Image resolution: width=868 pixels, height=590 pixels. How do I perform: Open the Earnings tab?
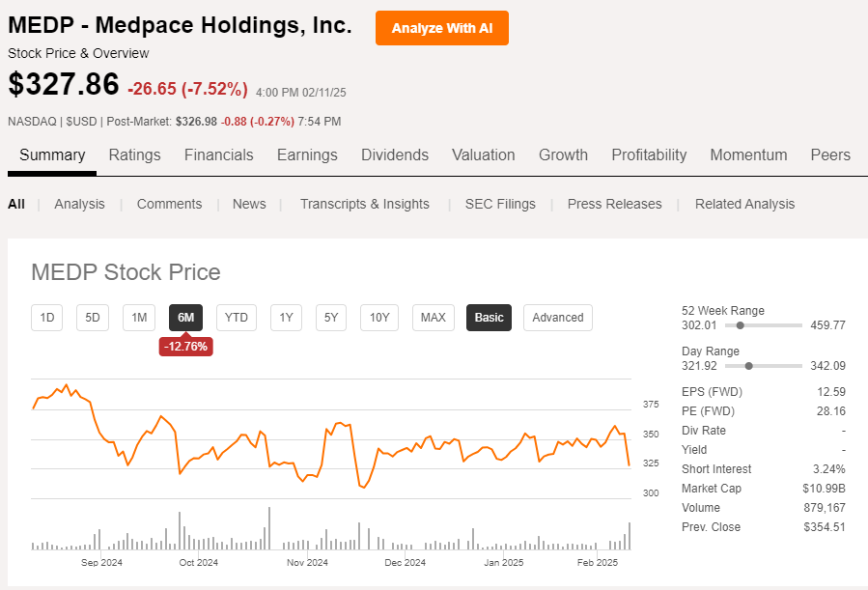307,155
